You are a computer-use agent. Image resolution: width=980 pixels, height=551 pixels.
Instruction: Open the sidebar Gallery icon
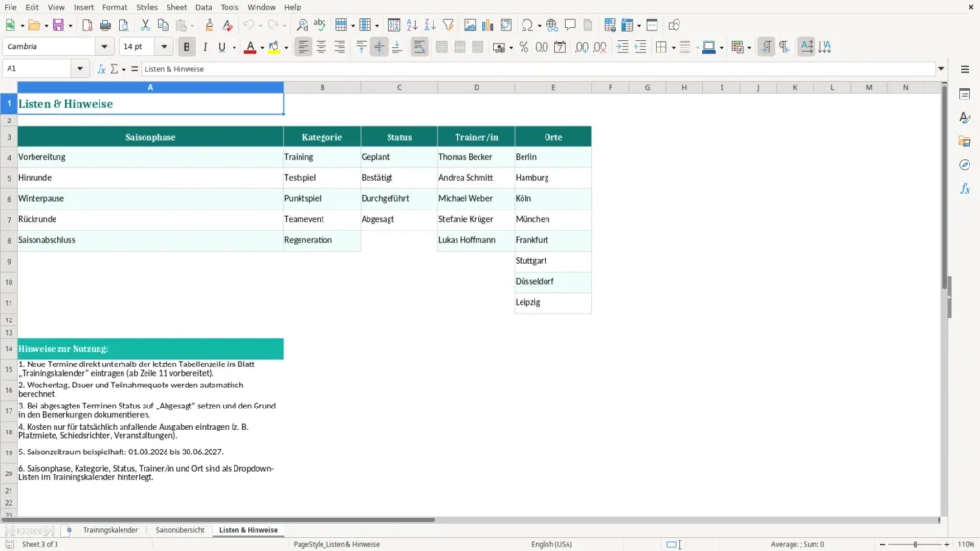click(x=965, y=142)
